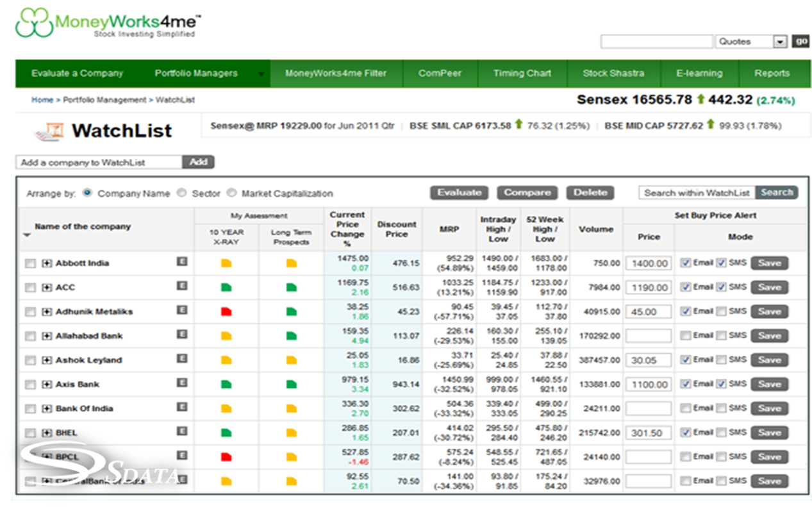Image resolution: width=812 pixels, height=507 pixels.
Task: Click the E icon beside BHEL
Action: click(182, 432)
